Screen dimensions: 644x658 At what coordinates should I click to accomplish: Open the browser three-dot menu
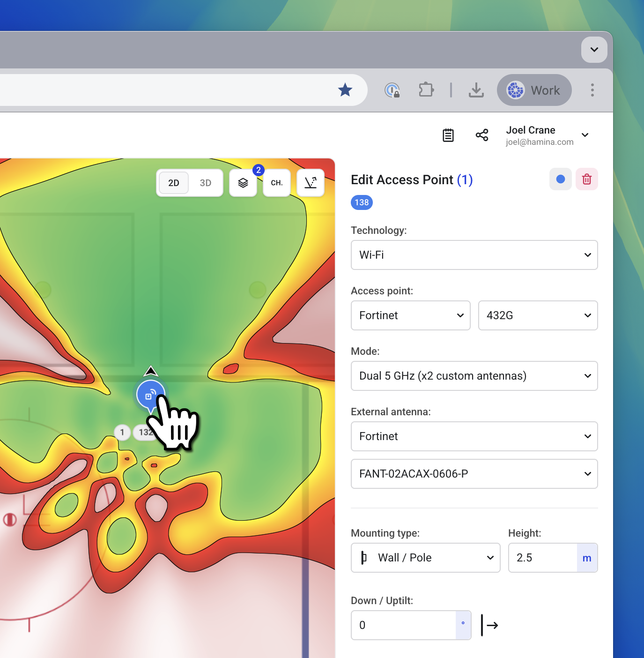(x=592, y=90)
